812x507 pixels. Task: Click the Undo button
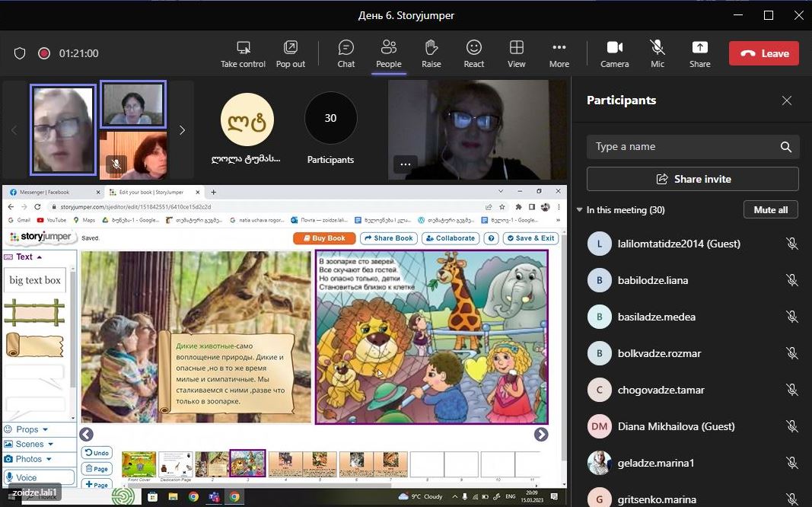tap(97, 453)
